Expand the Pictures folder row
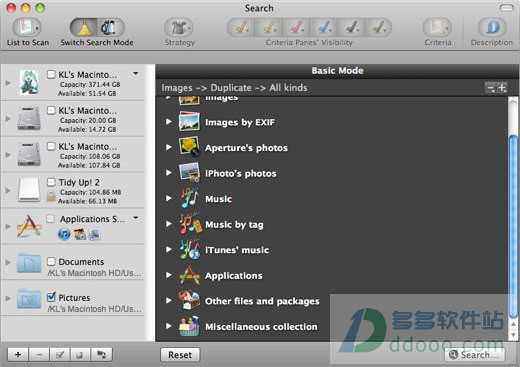Screen dimensions: 520x367 pos(8,298)
